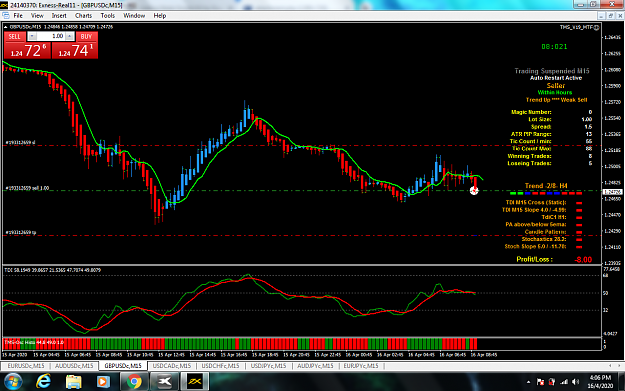Viewport: 625px width, 391px height.
Task: Switch to the USDCADc,M15 chart tab
Action: (x=172, y=365)
